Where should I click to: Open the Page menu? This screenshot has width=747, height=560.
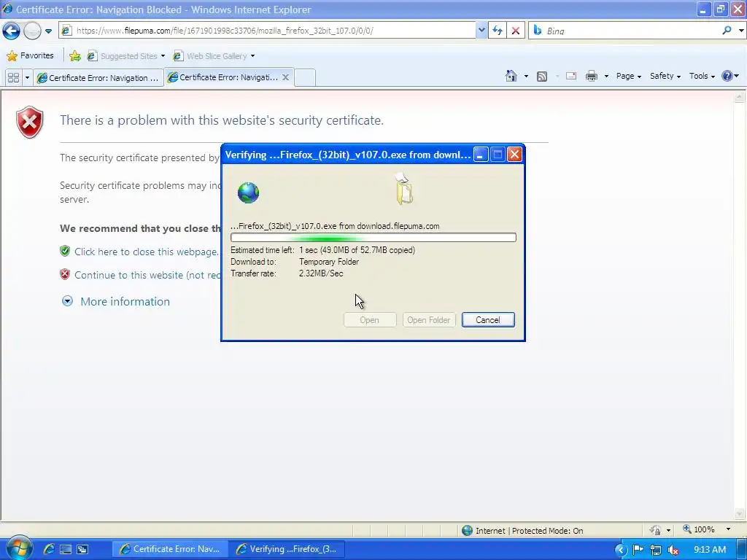click(x=628, y=76)
